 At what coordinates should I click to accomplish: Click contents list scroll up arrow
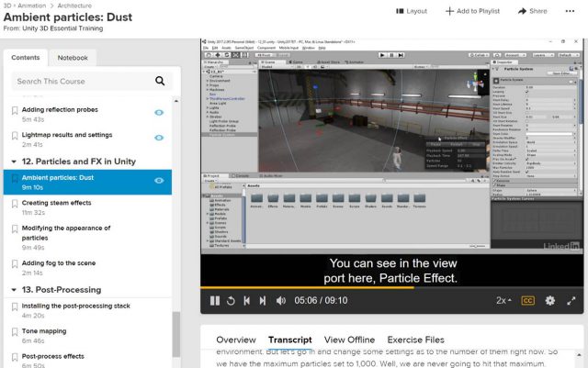tap(175, 101)
